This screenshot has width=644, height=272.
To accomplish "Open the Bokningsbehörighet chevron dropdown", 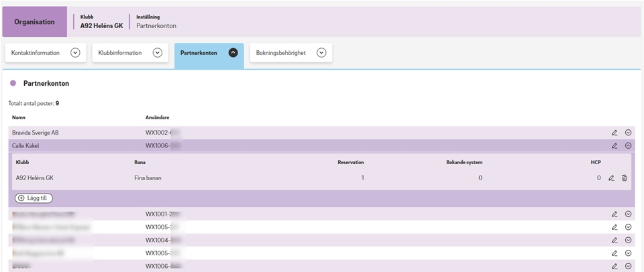I will [x=321, y=53].
